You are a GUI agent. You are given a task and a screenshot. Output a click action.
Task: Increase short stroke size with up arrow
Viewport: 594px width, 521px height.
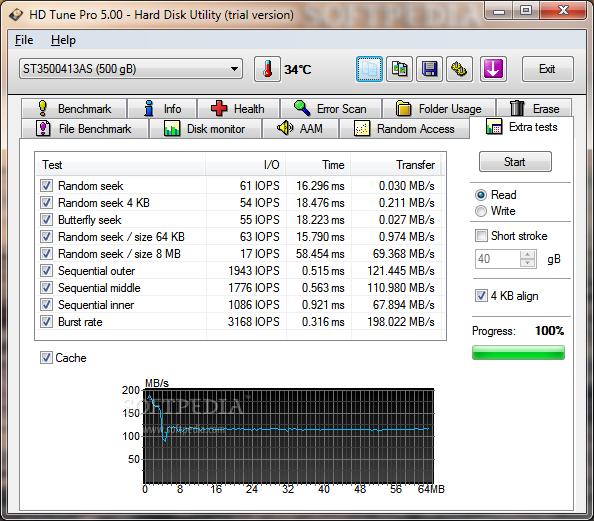pos(527,255)
